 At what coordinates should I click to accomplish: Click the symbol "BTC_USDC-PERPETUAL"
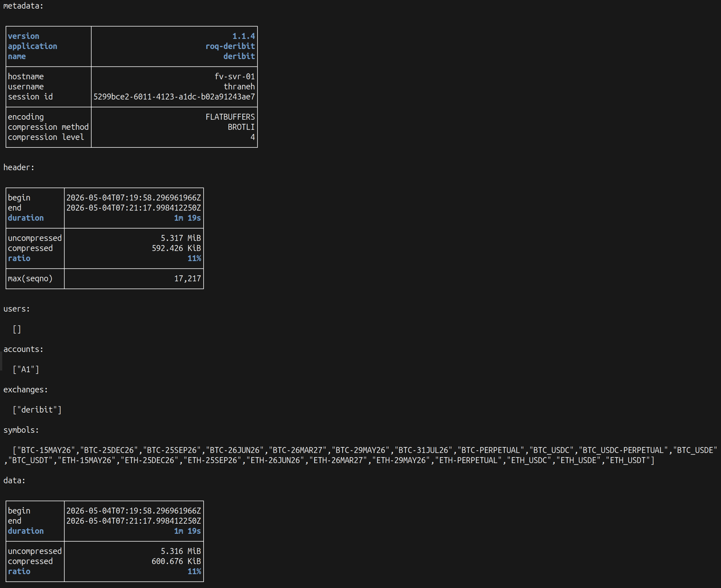[623, 450]
